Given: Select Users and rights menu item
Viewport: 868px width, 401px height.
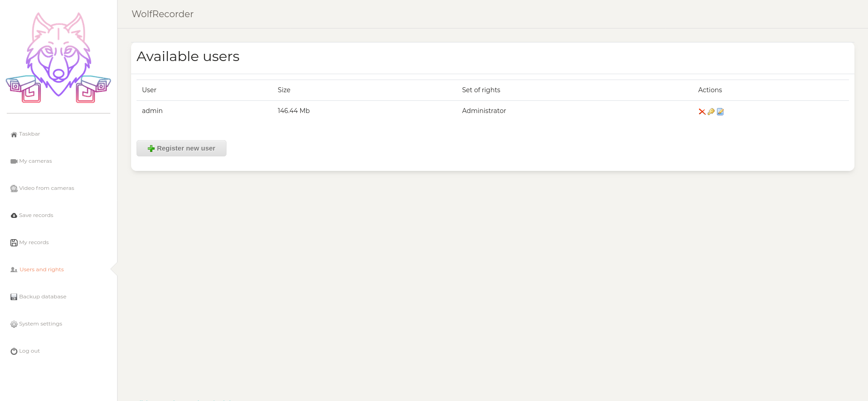Looking at the screenshot, I should [41, 269].
